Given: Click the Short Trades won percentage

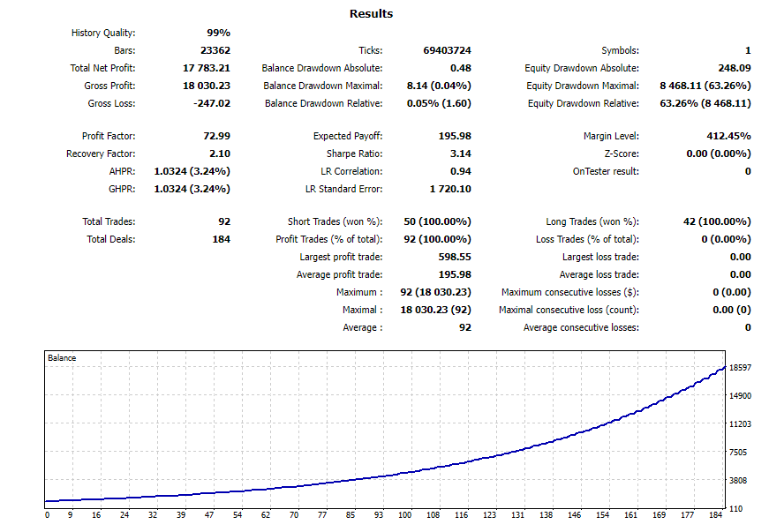Looking at the screenshot, I should tap(435, 221).
